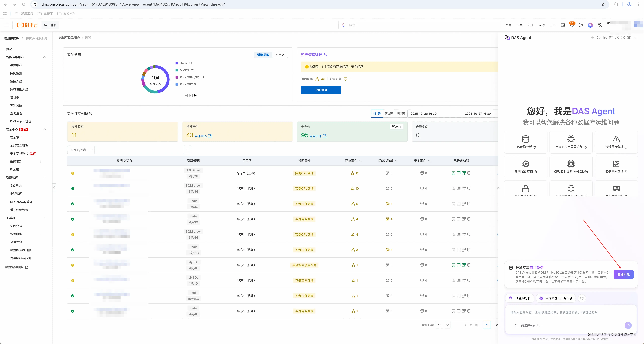Open Cloud Shell terminal icon in header
Screen dimensions: 644x344
(x=562, y=25)
